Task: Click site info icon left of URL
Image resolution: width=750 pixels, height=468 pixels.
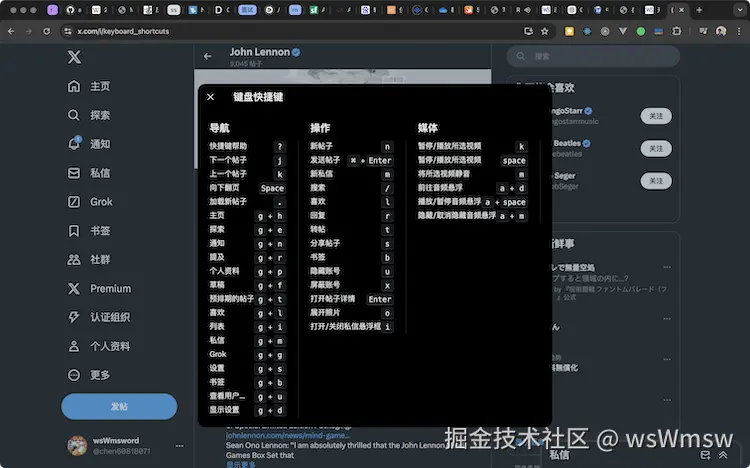Action: (68, 31)
